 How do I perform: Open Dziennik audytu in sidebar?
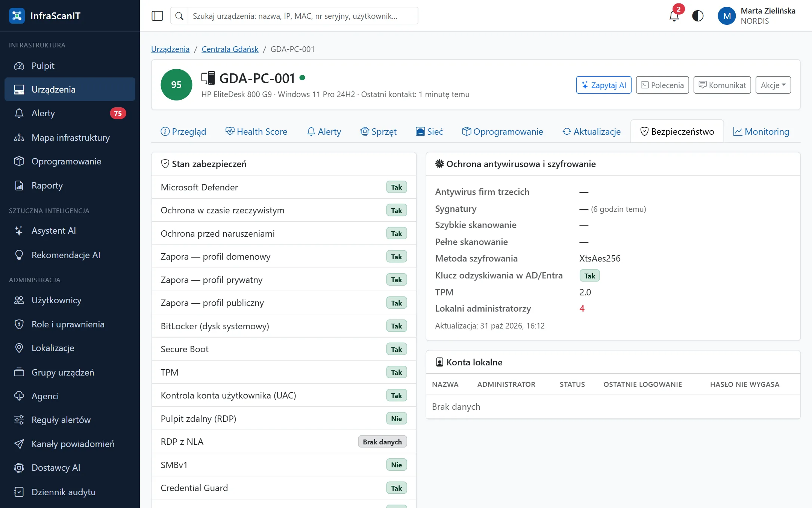pyautogui.click(x=70, y=492)
